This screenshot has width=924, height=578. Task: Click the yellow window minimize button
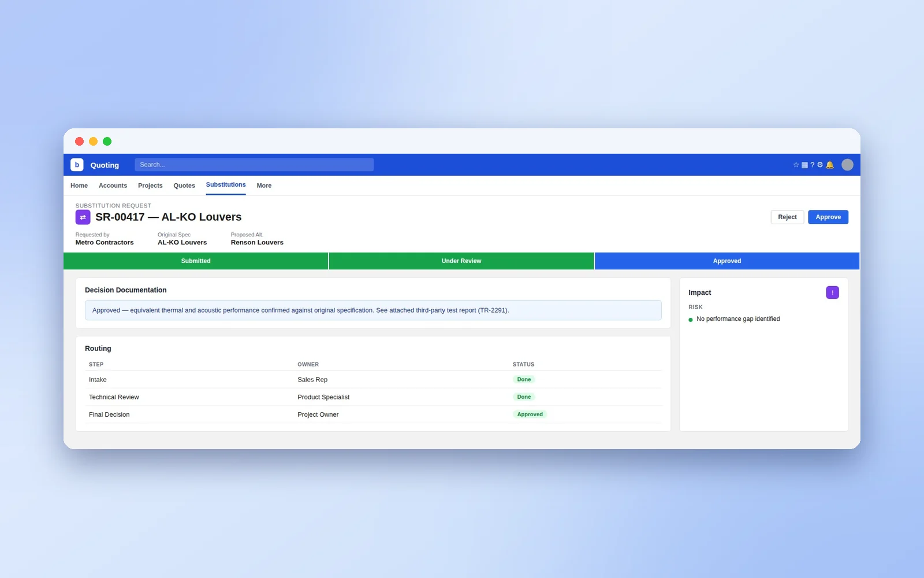(x=94, y=142)
